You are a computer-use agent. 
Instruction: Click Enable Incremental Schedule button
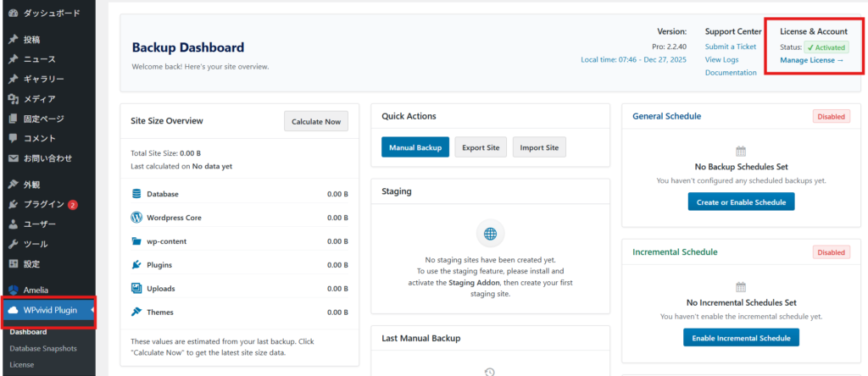[x=741, y=338]
